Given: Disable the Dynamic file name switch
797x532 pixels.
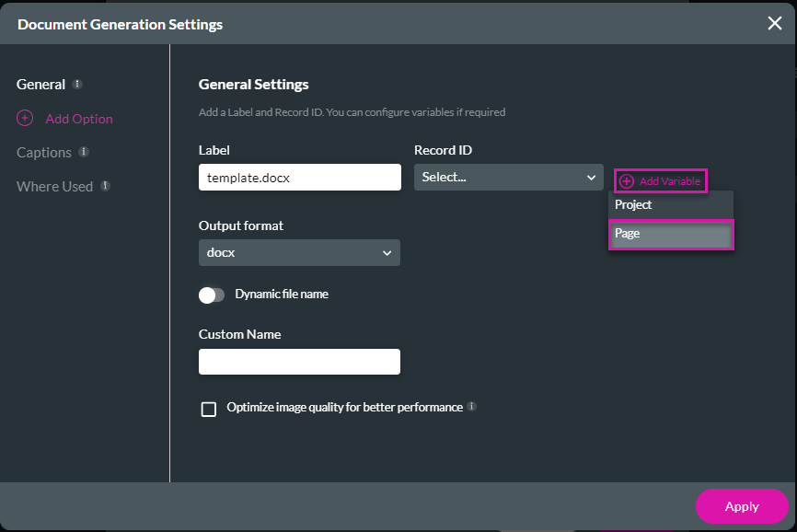Looking at the screenshot, I should pyautogui.click(x=211, y=294).
